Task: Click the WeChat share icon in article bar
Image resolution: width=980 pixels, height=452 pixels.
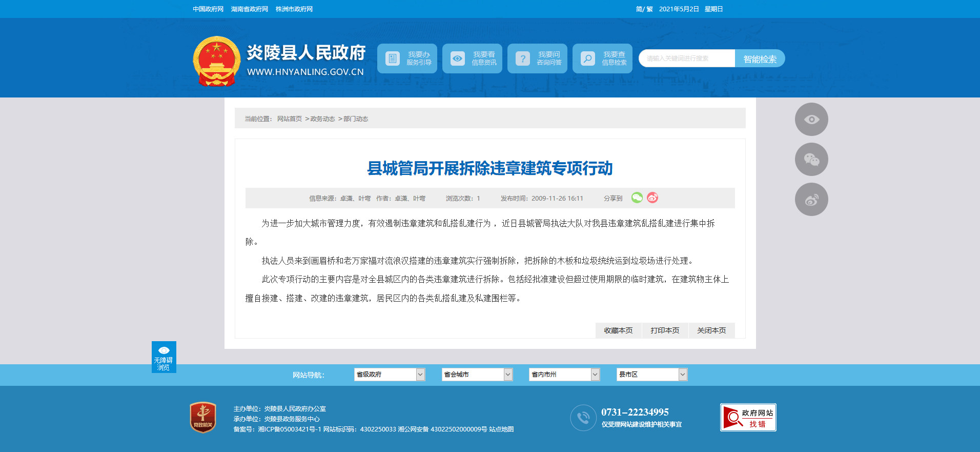Action: pos(637,198)
